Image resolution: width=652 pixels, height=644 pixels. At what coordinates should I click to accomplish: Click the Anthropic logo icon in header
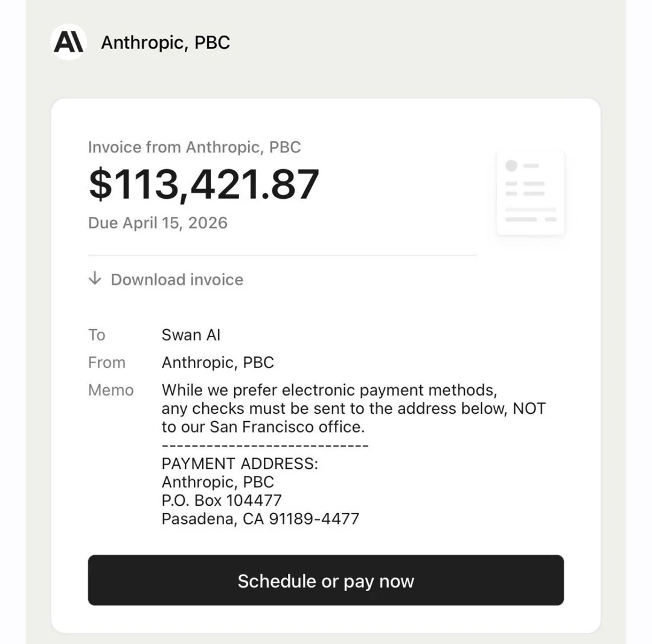(68, 42)
